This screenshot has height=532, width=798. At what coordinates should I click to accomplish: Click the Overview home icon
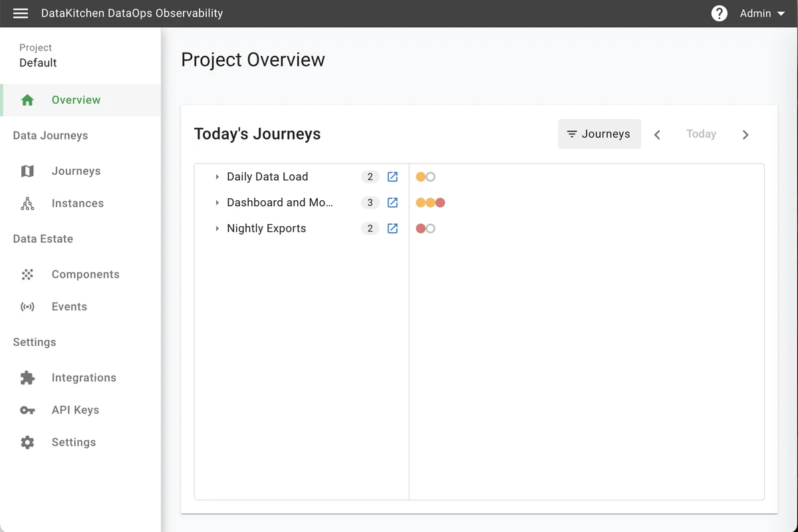pyautogui.click(x=27, y=99)
